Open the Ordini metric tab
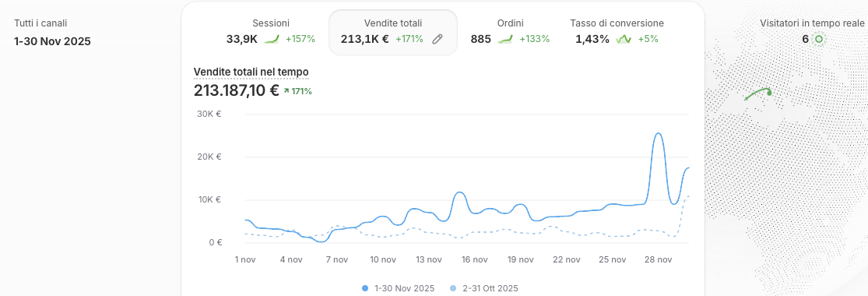 click(510, 32)
